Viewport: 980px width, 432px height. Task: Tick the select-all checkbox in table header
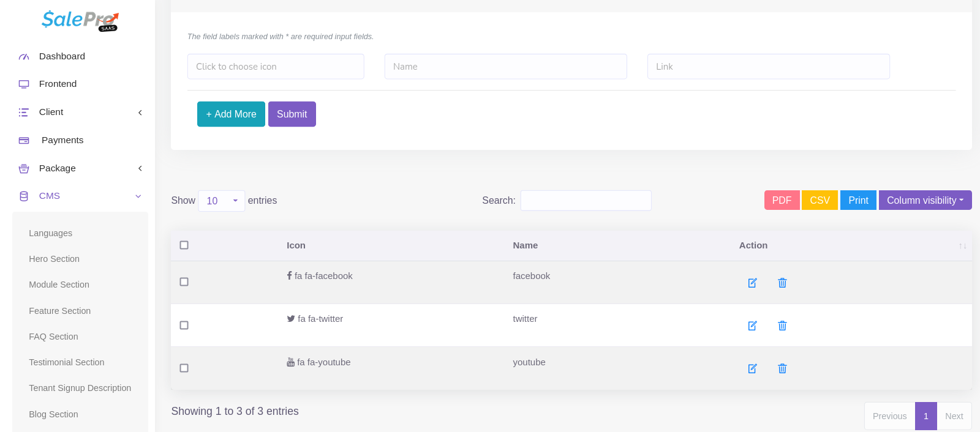pyautogui.click(x=184, y=245)
